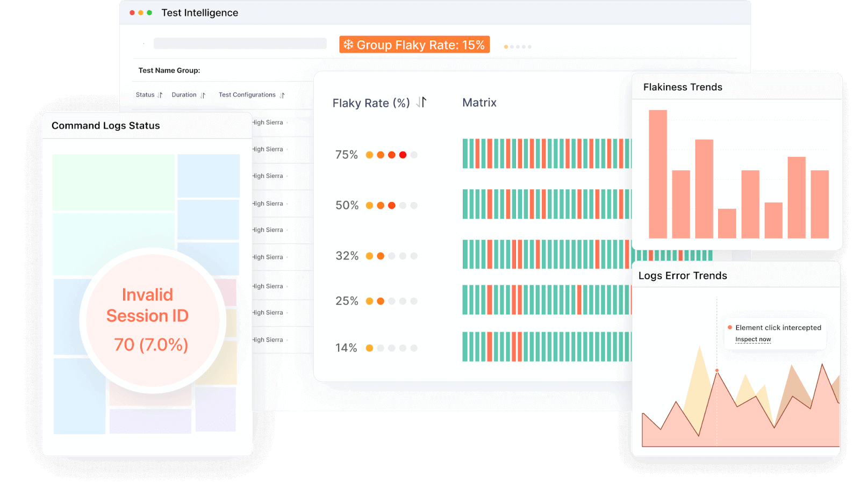The image size is (860, 504).
Task: Click the sort arrows next to Duration
Action: pos(203,95)
